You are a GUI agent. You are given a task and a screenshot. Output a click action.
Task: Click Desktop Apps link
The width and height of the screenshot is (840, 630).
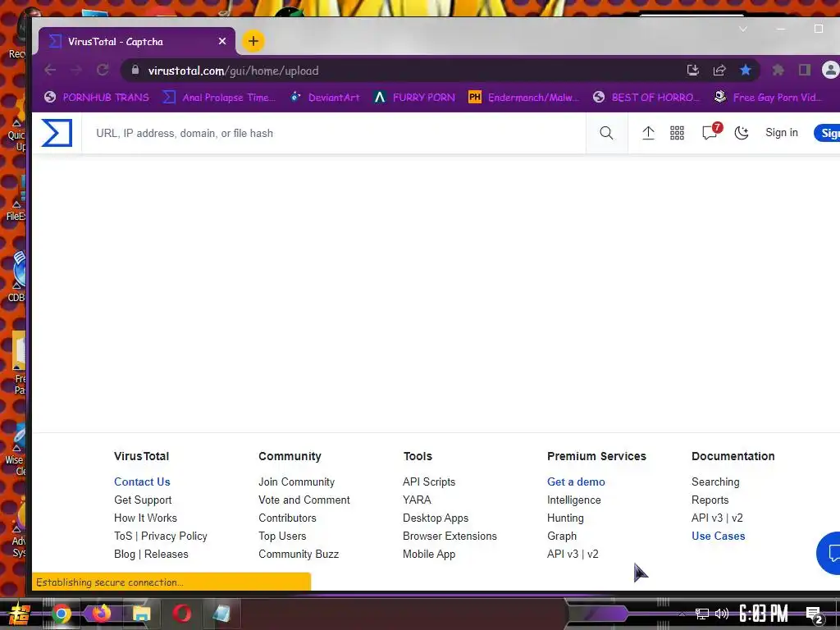tap(436, 518)
